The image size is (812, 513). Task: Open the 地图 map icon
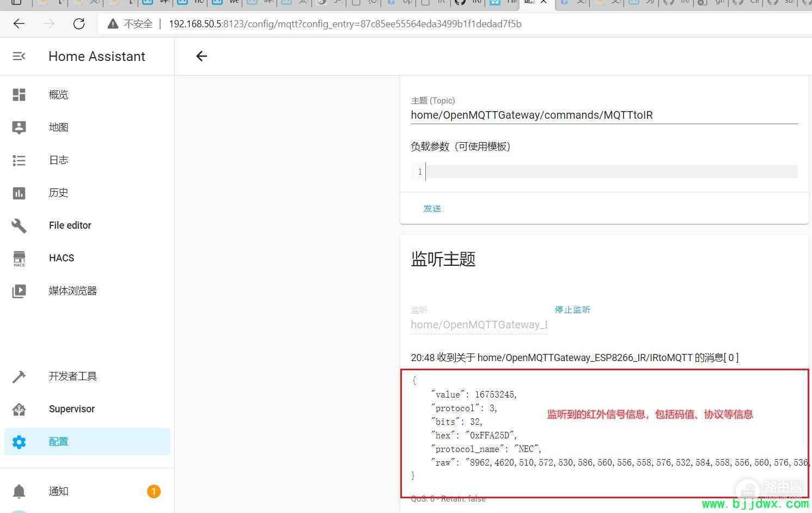pyautogui.click(x=19, y=127)
